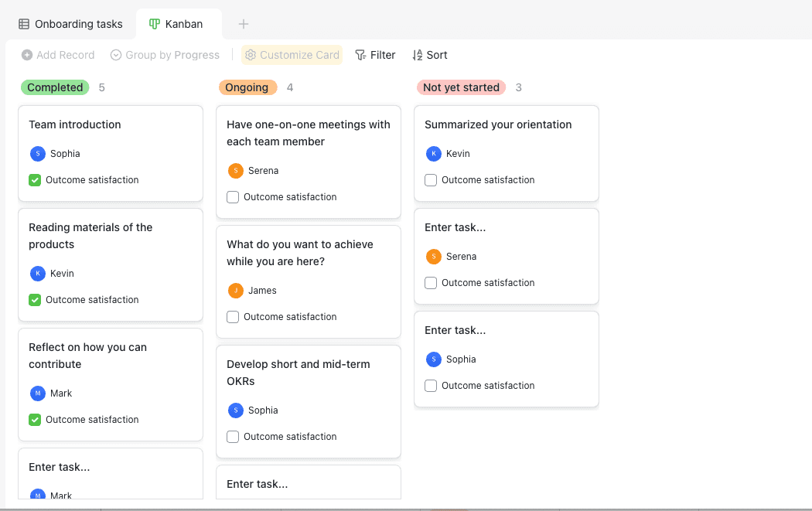This screenshot has width=812, height=511.
Task: Click the Onboarding tasks grid icon
Action: 24,24
